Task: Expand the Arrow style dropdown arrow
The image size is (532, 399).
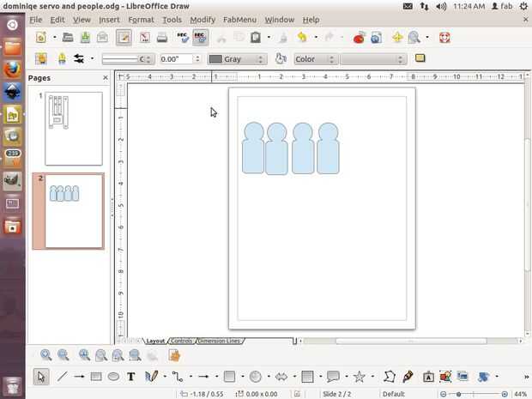Action: click(x=92, y=58)
